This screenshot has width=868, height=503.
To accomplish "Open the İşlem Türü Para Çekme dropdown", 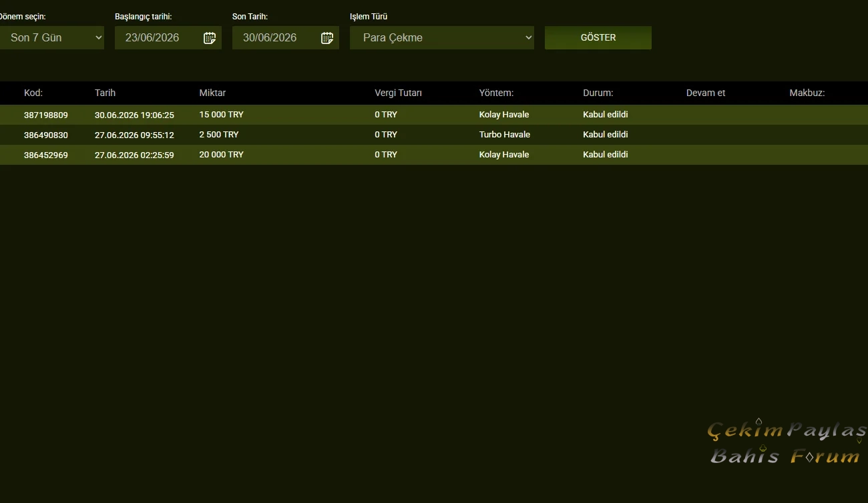I will (442, 37).
